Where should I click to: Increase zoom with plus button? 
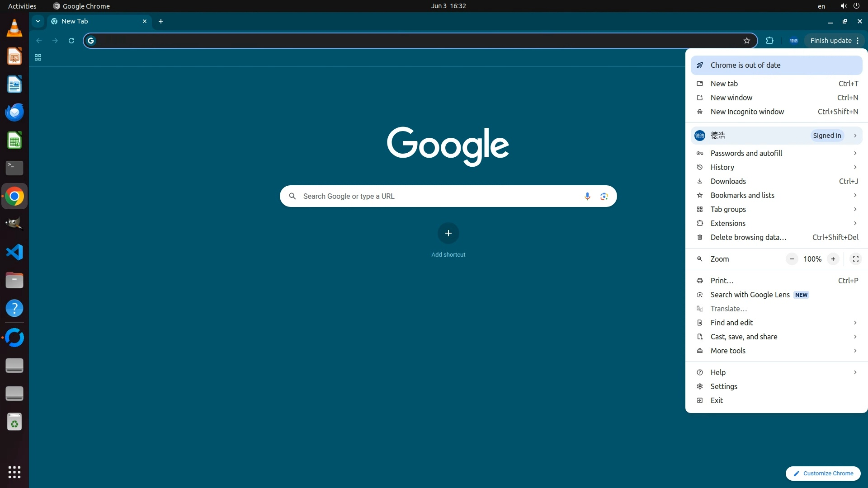[x=833, y=259]
